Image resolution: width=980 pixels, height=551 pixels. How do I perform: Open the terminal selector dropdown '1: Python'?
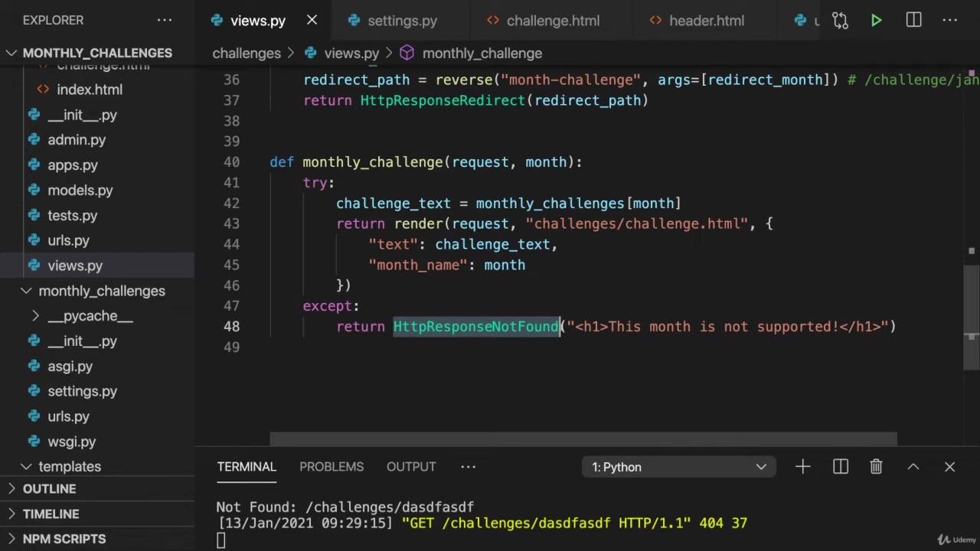coord(678,467)
